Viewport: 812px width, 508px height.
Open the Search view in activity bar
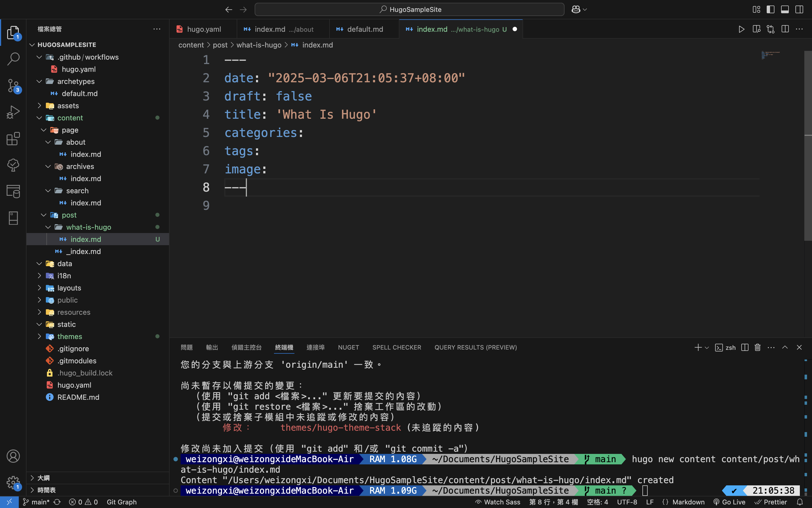[x=13, y=59]
